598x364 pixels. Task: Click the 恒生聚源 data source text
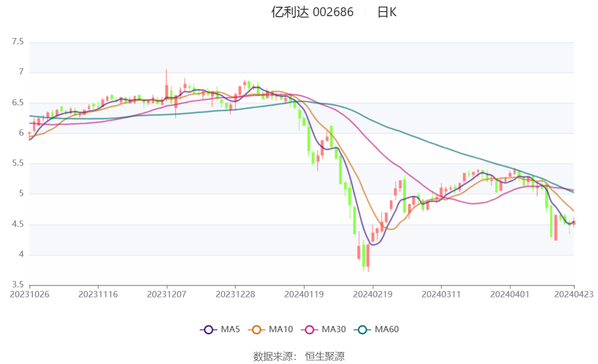325,356
